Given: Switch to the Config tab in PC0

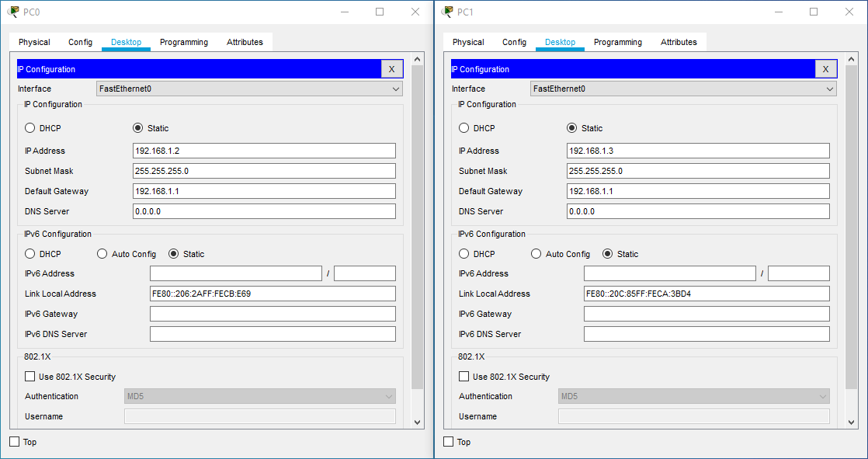Looking at the screenshot, I should pos(80,42).
